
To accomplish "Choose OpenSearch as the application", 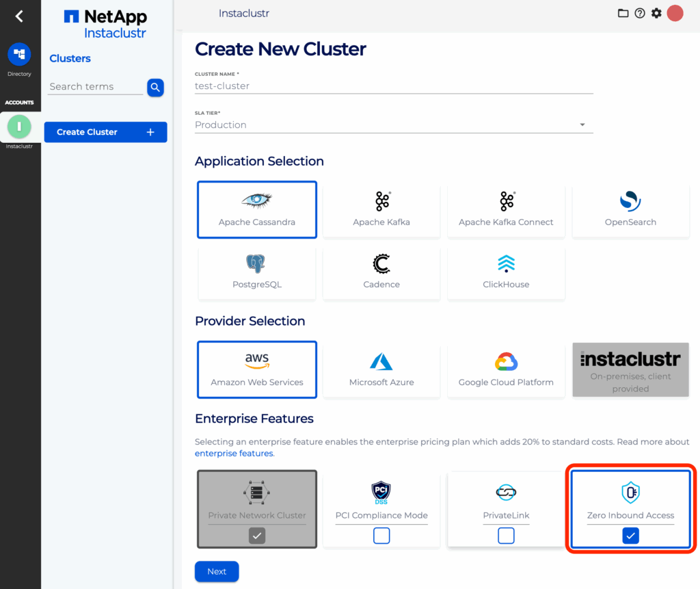I will (630, 209).
